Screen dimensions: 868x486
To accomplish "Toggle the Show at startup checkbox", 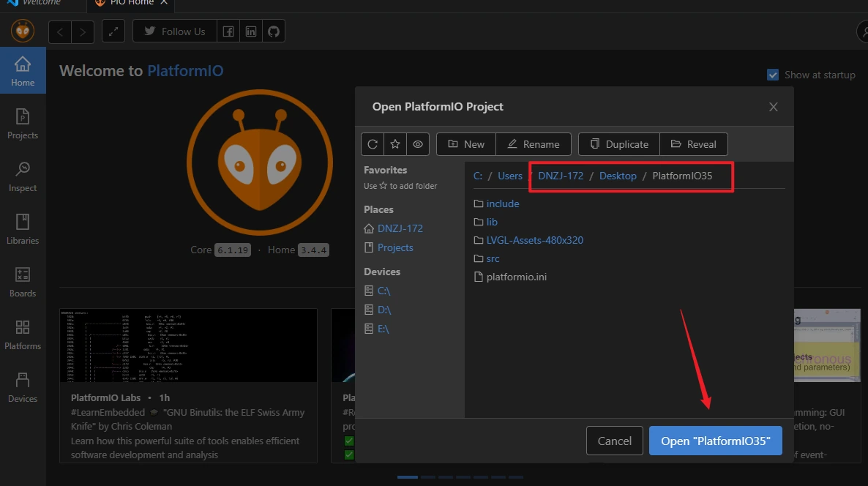I will point(773,75).
